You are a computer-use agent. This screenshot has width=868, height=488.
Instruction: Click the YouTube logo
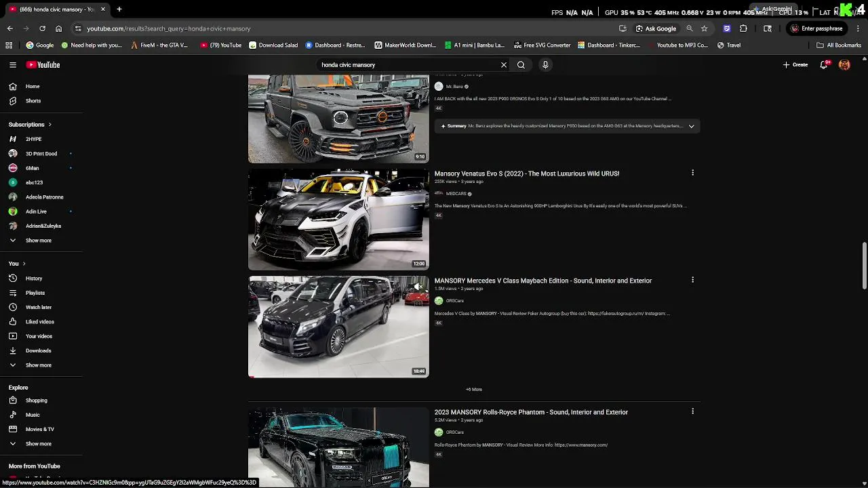point(43,64)
